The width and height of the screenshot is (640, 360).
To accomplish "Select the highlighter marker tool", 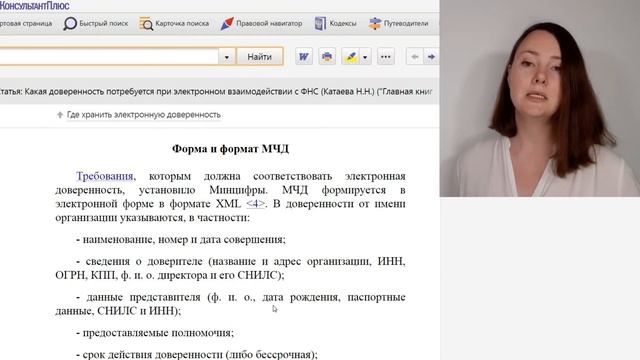I will tap(351, 57).
